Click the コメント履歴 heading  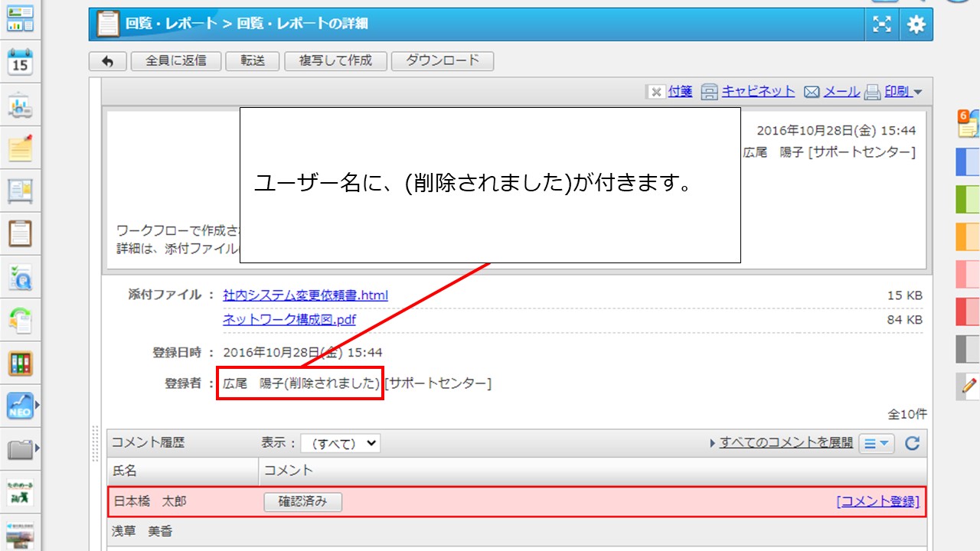pyautogui.click(x=149, y=442)
